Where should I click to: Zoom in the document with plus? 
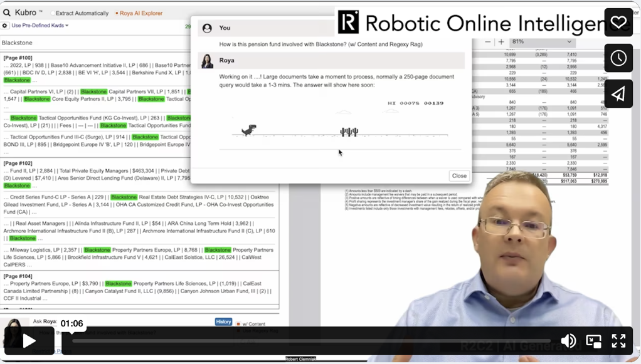501,42
